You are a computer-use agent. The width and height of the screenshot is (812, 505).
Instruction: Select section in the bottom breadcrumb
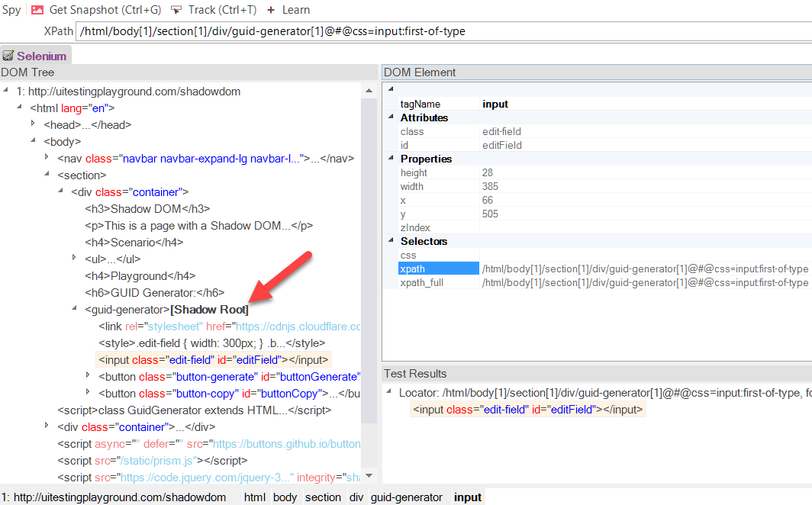(323, 497)
